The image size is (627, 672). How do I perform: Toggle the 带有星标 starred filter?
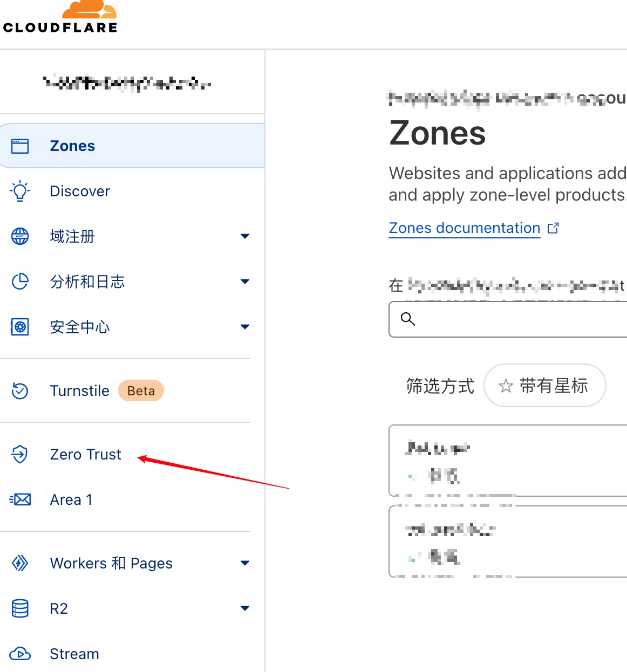(545, 386)
